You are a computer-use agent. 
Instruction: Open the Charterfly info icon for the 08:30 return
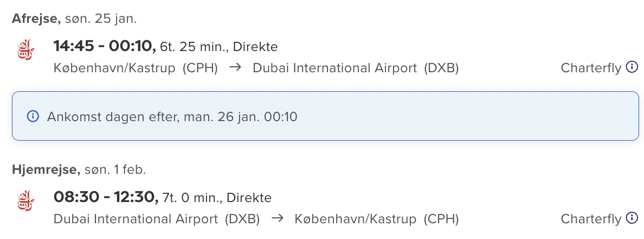point(632,218)
